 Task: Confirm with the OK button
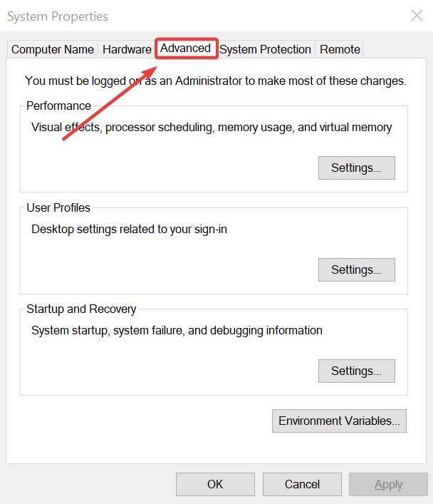(215, 484)
